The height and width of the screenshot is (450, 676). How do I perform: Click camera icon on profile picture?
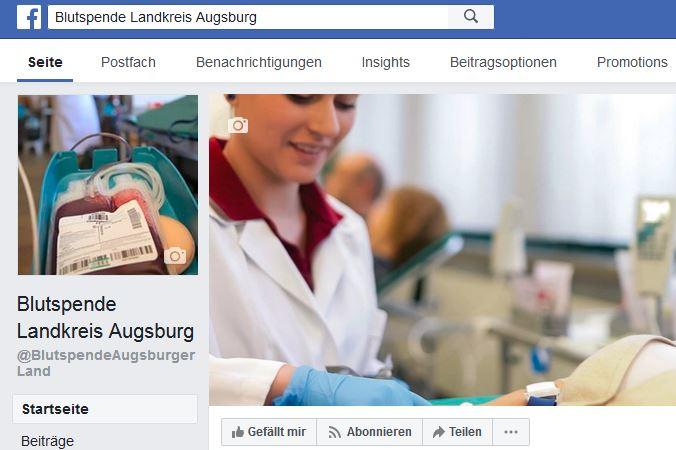(175, 256)
